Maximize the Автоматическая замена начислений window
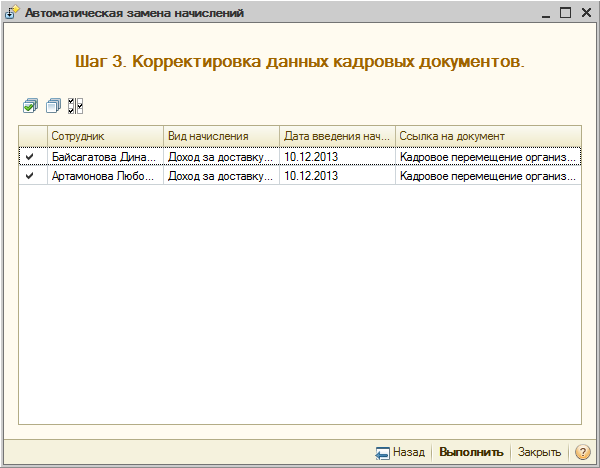Screen dimensions: 600x468 click(565, 13)
